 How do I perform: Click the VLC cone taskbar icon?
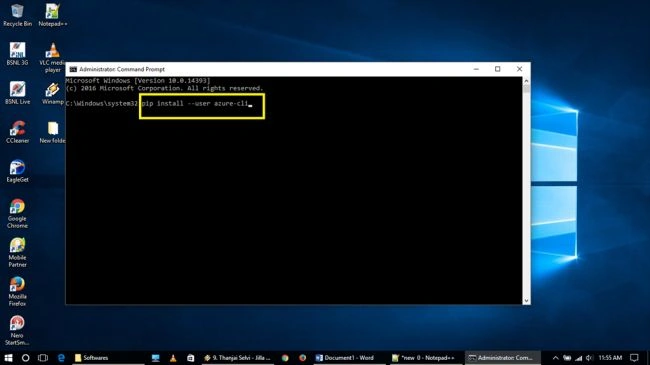(x=173, y=358)
